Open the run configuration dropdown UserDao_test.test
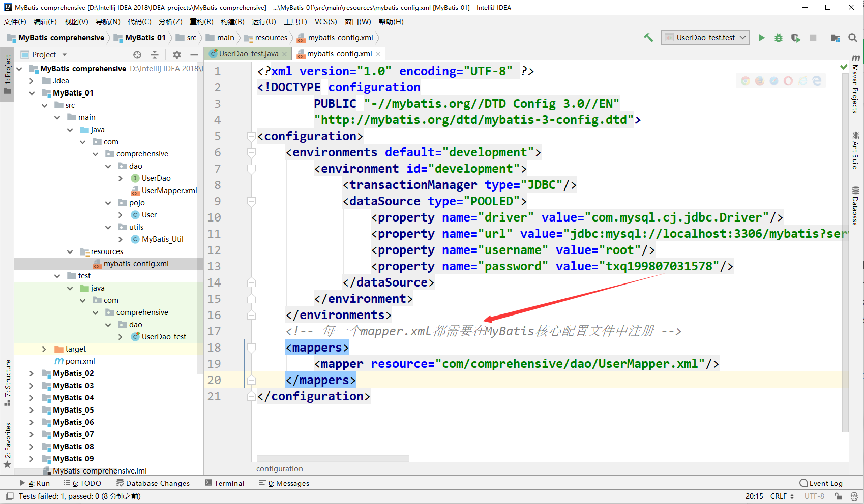 coord(705,38)
